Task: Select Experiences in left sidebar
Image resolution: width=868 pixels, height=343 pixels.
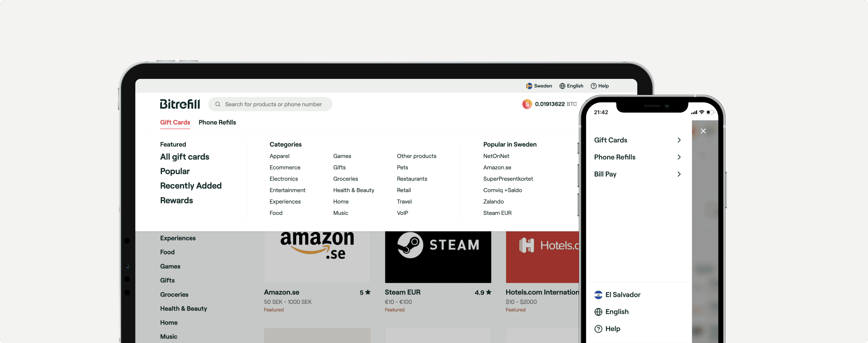Action: [x=178, y=239]
